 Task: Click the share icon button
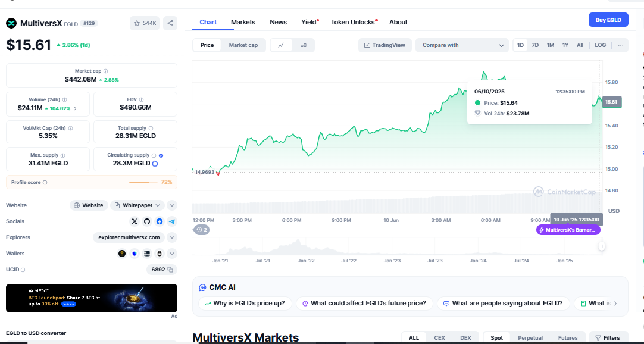tap(170, 23)
